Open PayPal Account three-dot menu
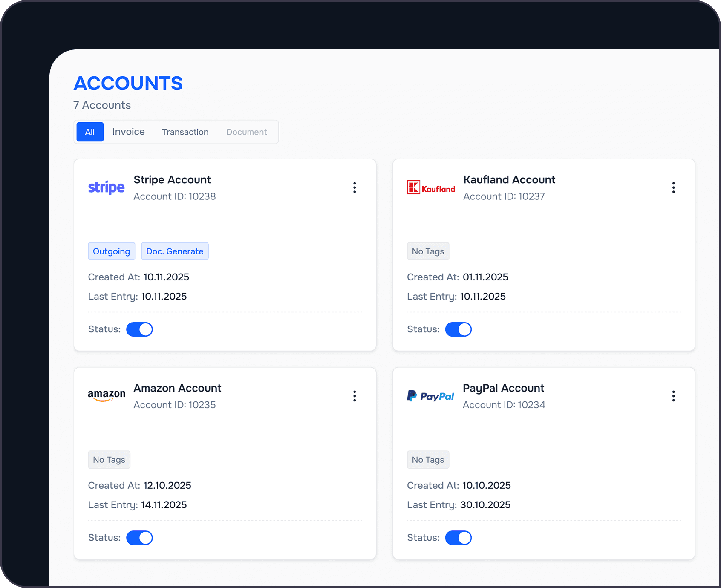This screenshot has height=588, width=721. click(673, 396)
